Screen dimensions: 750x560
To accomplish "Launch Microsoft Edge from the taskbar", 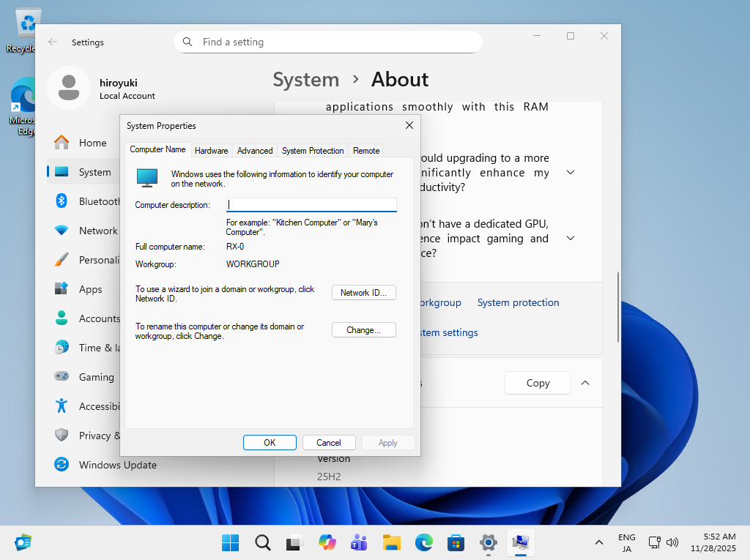I will [x=424, y=542].
